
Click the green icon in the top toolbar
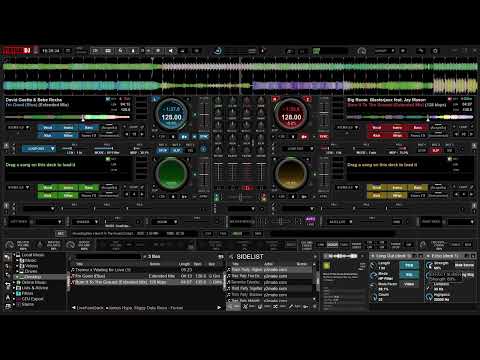click(316, 51)
